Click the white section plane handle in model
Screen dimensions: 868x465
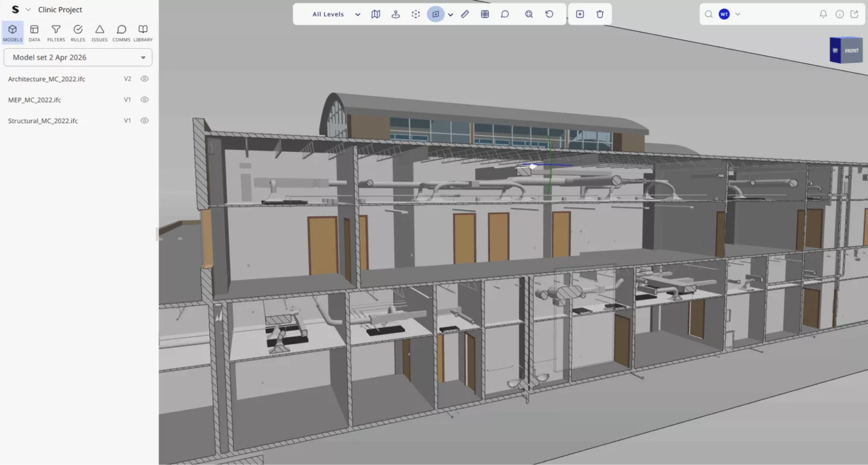(533, 166)
